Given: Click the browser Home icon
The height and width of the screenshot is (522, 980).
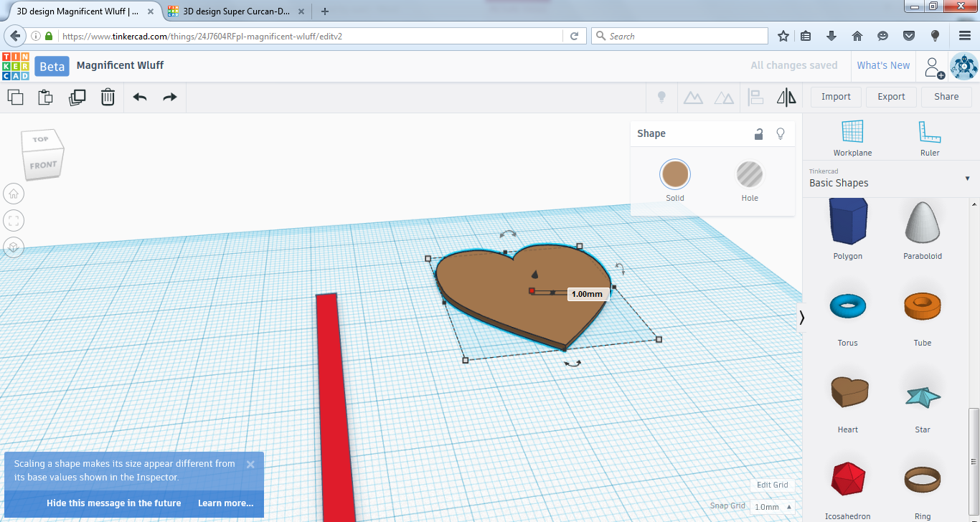Looking at the screenshot, I should [x=857, y=36].
